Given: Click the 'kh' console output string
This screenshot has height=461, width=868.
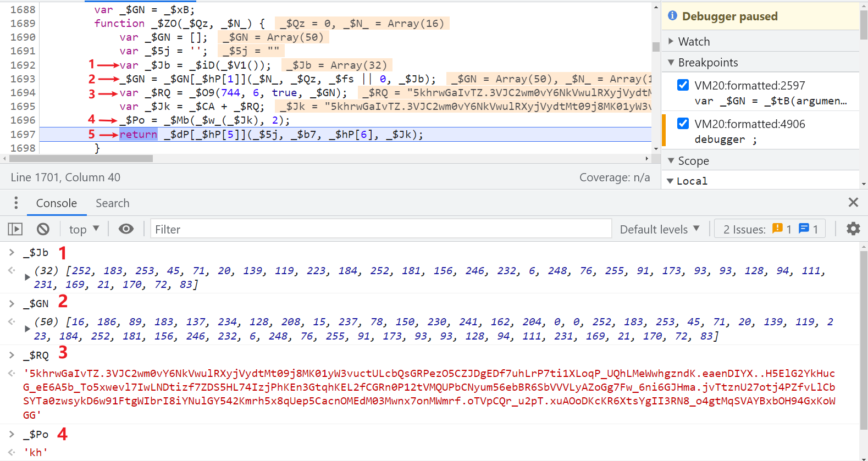Looking at the screenshot, I should click(x=36, y=452).
